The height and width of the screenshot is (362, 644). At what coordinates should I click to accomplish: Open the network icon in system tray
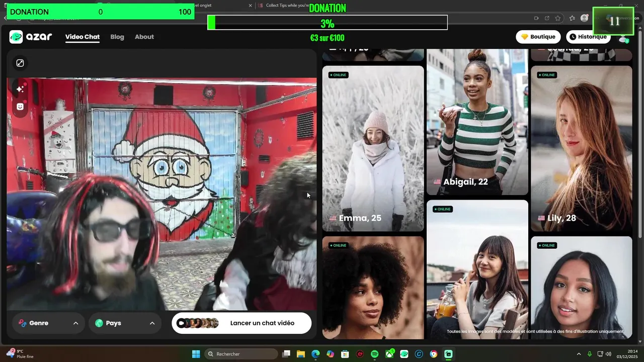[x=600, y=354]
